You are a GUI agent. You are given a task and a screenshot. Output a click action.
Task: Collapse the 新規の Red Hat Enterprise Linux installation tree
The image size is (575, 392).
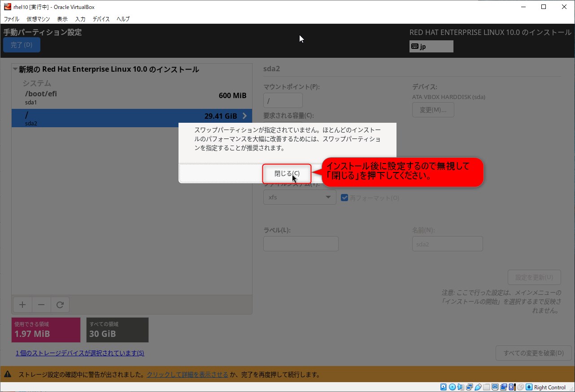(x=15, y=69)
